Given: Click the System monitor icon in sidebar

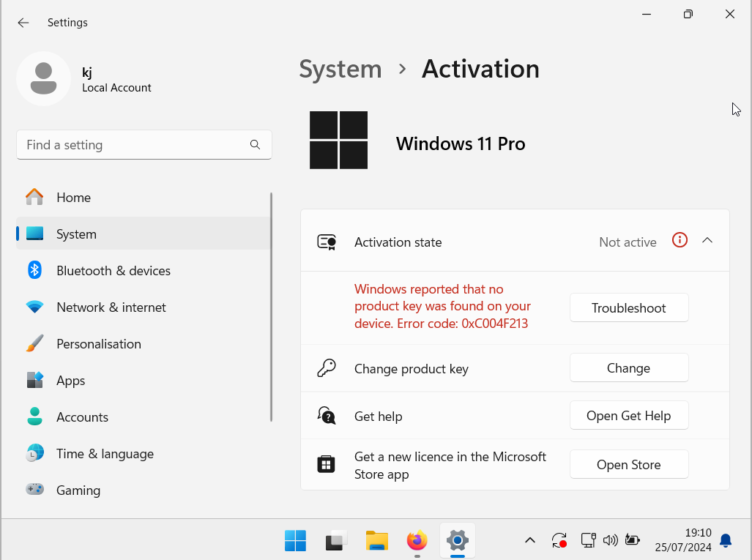Looking at the screenshot, I should [x=34, y=234].
